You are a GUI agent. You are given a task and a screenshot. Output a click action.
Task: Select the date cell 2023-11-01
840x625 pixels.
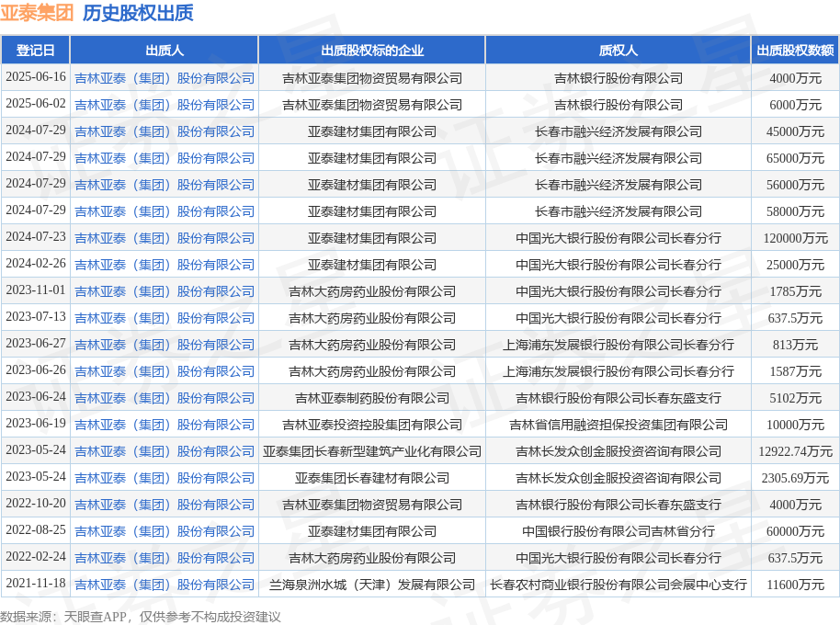pyautogui.click(x=36, y=290)
